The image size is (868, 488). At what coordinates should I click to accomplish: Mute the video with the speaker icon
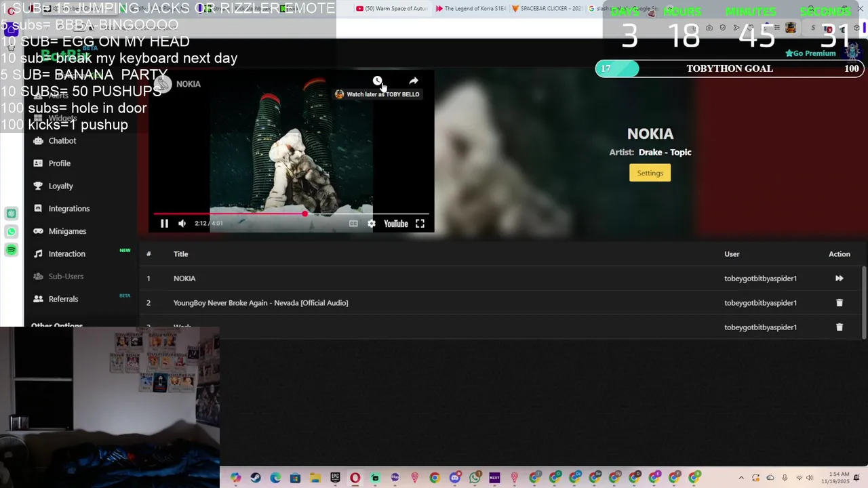pos(182,223)
